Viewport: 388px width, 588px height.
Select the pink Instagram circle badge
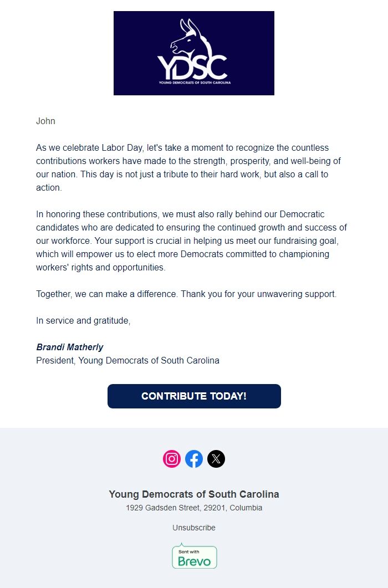pyautogui.click(x=172, y=458)
